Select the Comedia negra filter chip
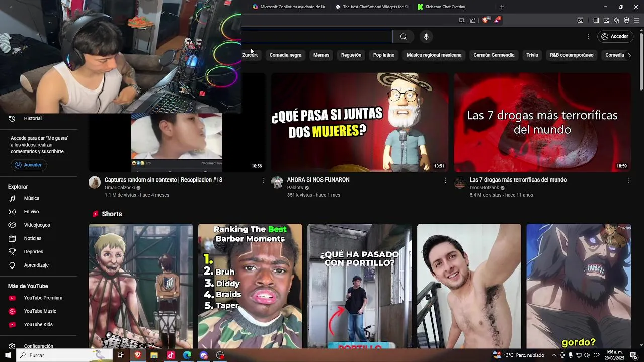 tap(285, 55)
